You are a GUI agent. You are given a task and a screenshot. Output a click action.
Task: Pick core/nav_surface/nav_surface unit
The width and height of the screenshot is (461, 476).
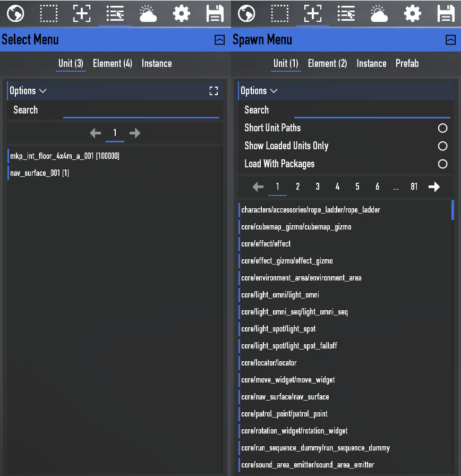pos(345,397)
